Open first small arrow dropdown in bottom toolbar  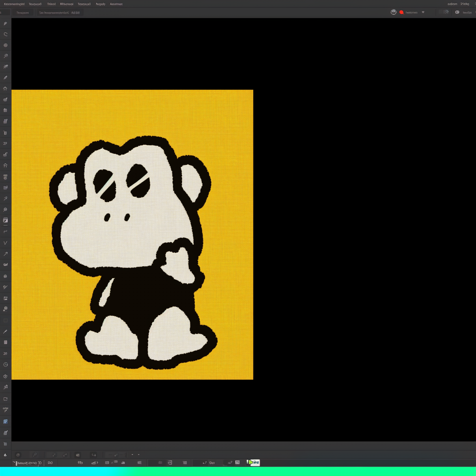132,455
